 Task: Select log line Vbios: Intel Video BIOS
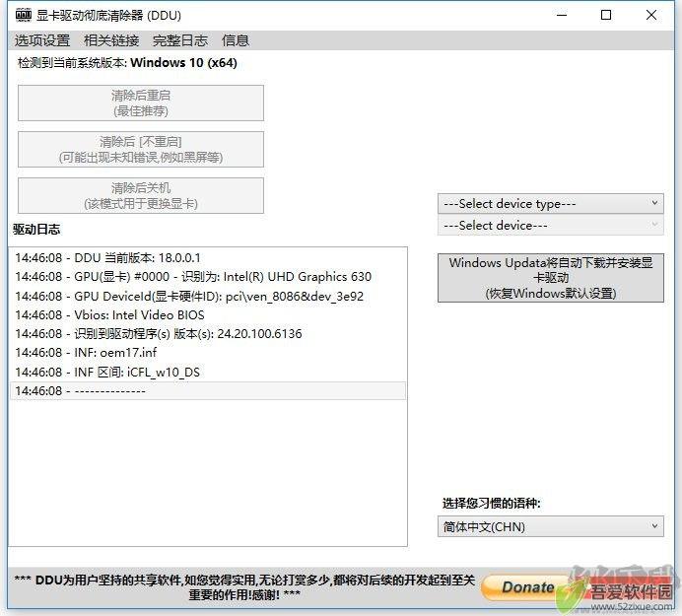pos(208,315)
